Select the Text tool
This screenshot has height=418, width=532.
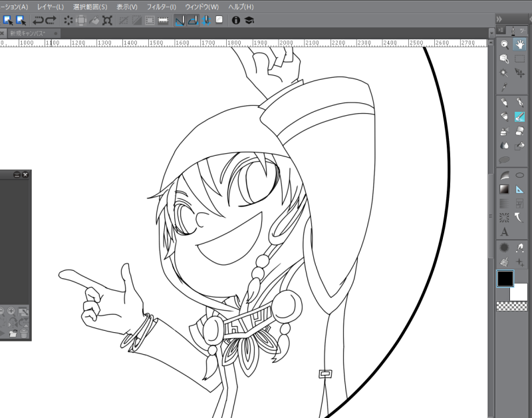pos(505,232)
